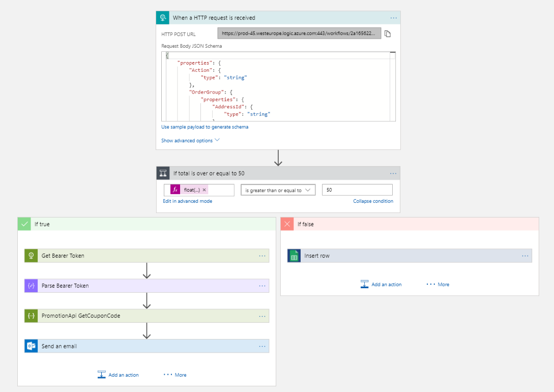Click the PromotionApi GetCouponCode icon
The height and width of the screenshot is (392, 554).
click(x=32, y=316)
